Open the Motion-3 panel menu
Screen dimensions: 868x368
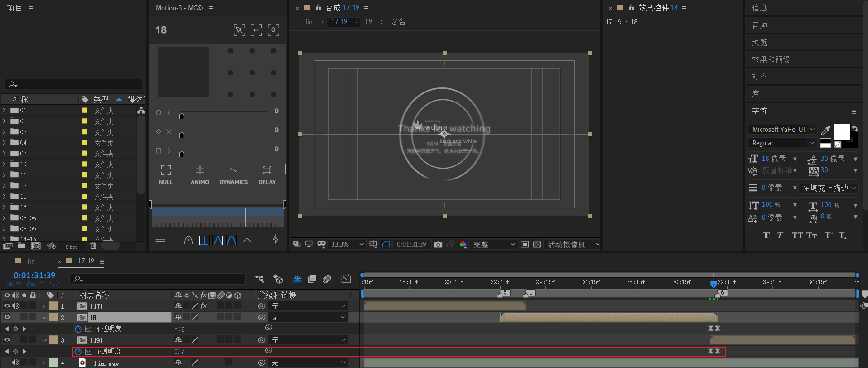coord(211,8)
